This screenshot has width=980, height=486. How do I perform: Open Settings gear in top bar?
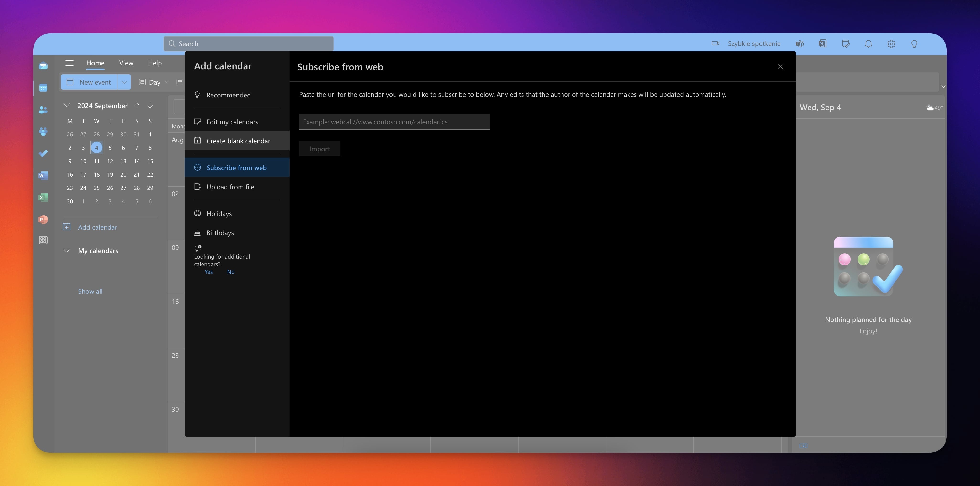point(891,44)
